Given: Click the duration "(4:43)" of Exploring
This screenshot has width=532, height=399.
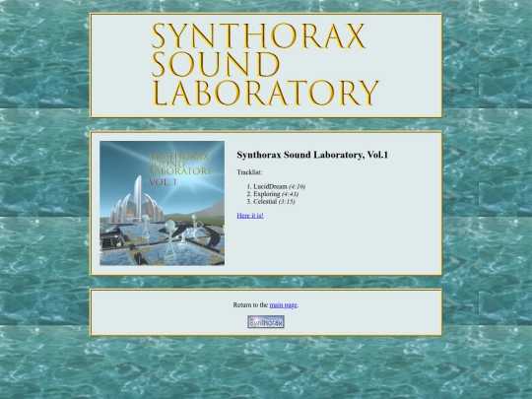Looking at the screenshot, I should tap(290, 194).
